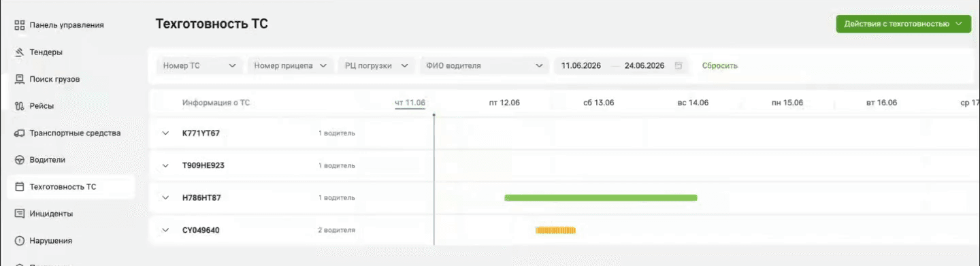This screenshot has width=980, height=266.
Task: Click vehicle number K771YT67
Action: point(201,133)
